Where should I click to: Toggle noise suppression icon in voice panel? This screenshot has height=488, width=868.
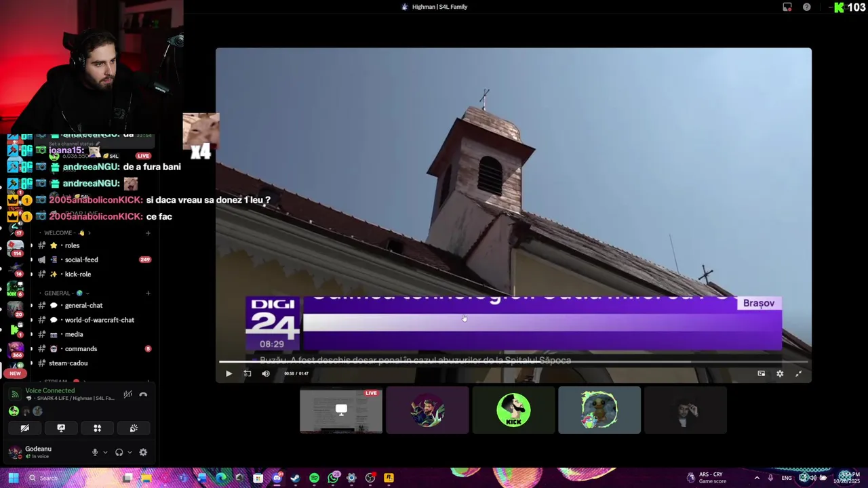click(127, 394)
